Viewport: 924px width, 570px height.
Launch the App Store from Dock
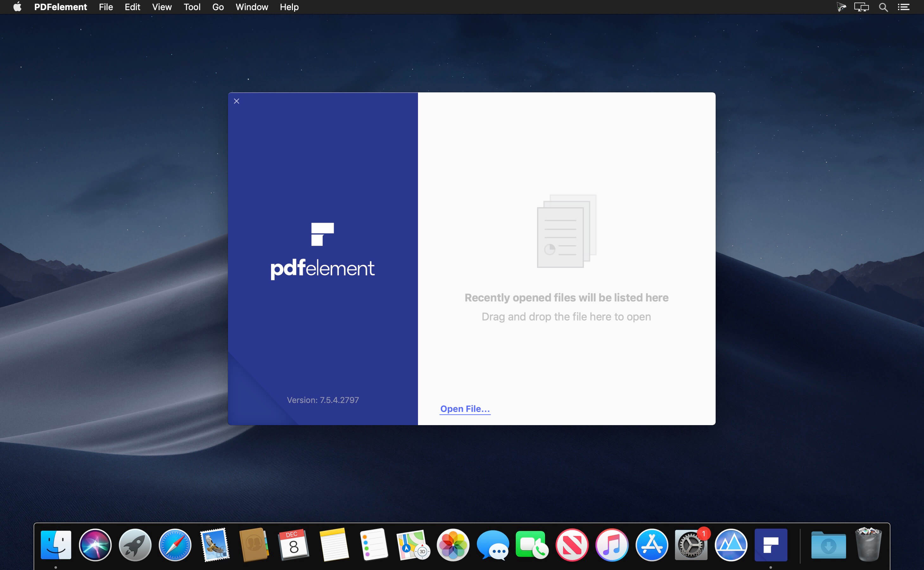[x=652, y=545]
